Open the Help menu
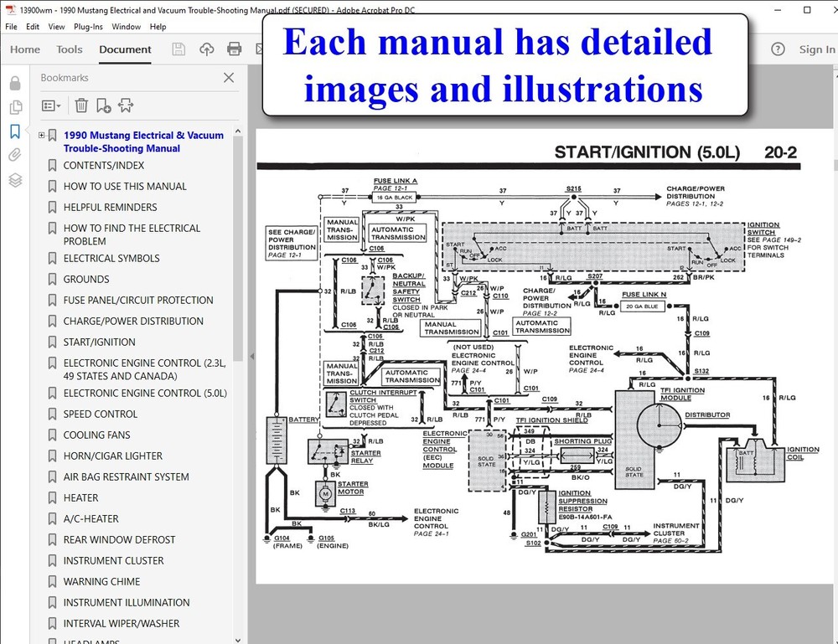 [158, 27]
